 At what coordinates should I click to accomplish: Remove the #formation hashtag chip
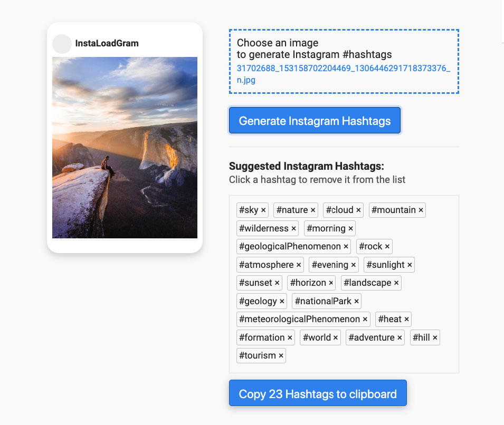tap(265, 337)
